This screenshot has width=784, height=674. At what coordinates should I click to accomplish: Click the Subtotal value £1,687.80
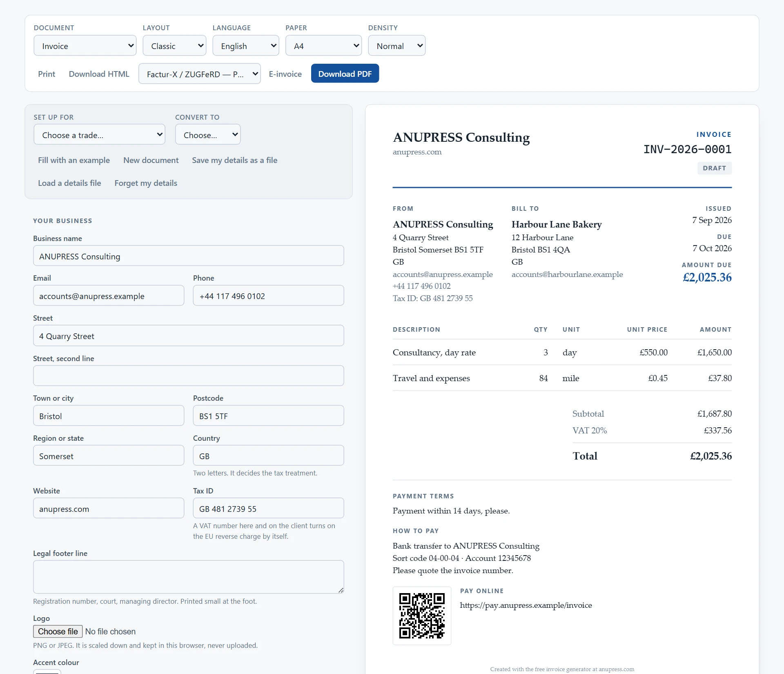tap(714, 414)
